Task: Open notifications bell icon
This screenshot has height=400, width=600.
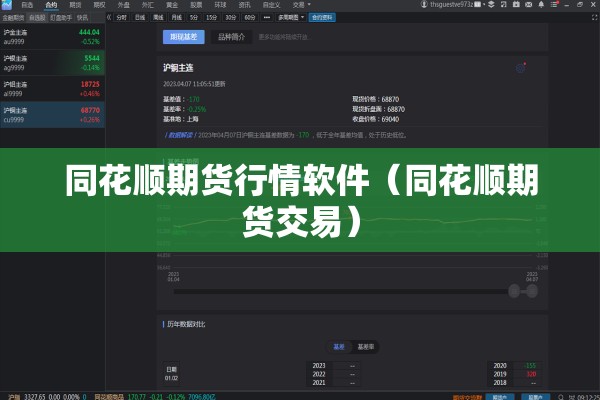Action: (x=541, y=5)
